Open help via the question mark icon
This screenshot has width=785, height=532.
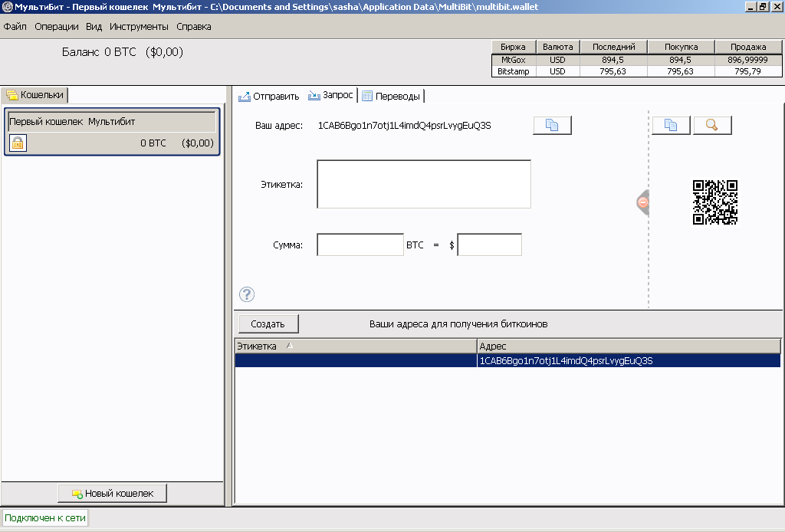tap(247, 294)
